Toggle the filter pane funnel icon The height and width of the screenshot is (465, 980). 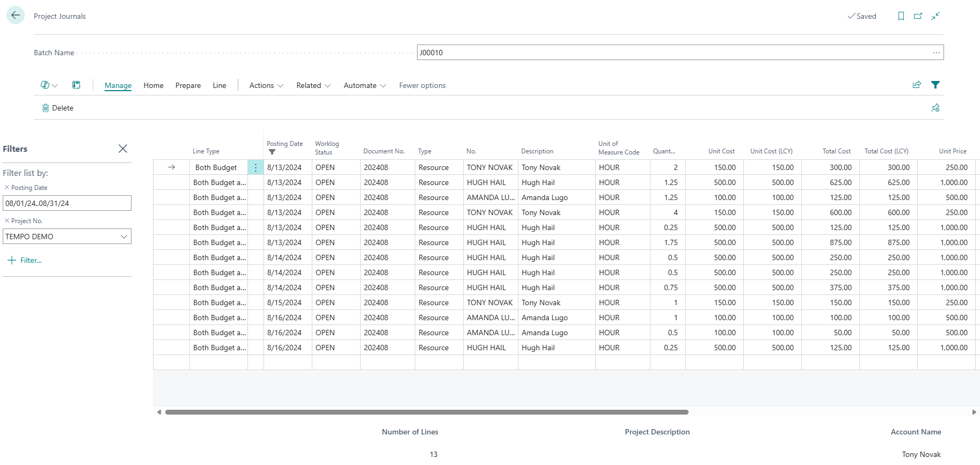pyautogui.click(x=935, y=85)
